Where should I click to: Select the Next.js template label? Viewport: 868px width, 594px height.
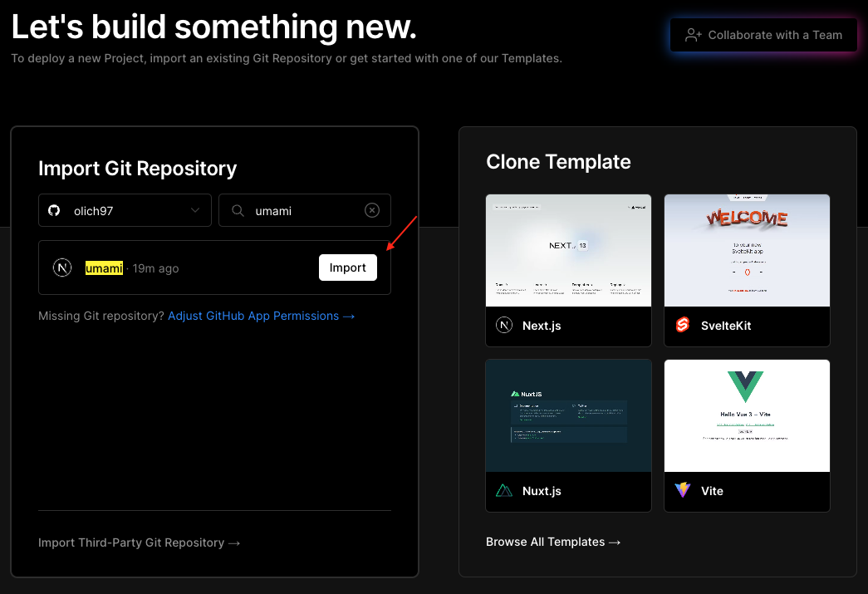point(542,326)
